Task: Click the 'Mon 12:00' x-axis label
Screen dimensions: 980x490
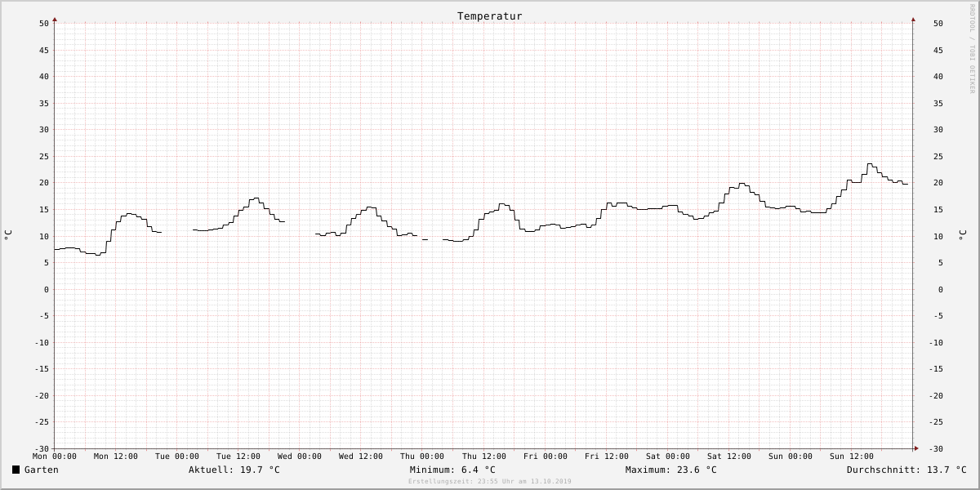Action: point(116,457)
